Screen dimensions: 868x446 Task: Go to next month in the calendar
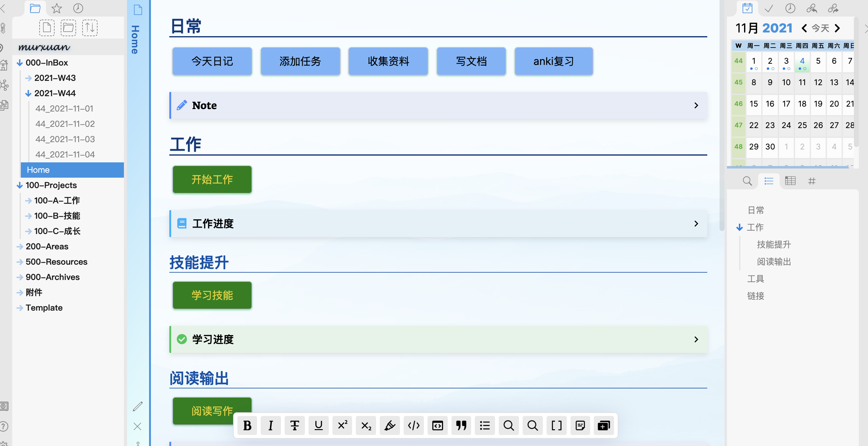pyautogui.click(x=837, y=28)
